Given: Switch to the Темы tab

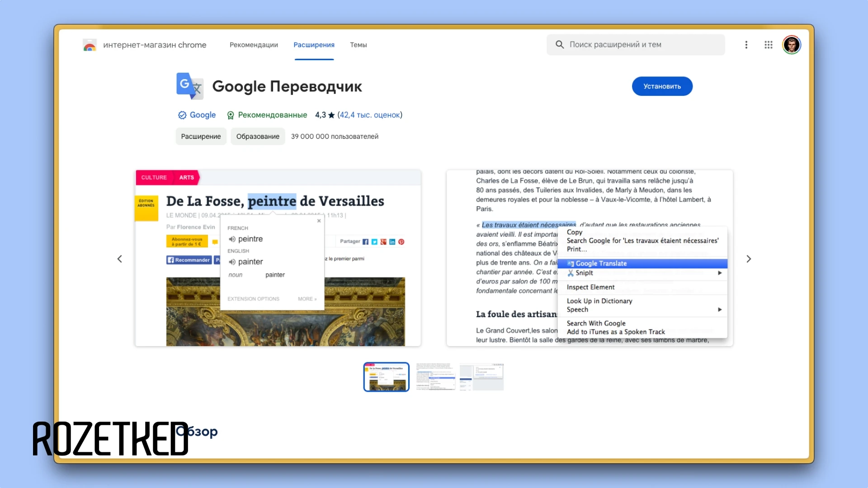Looking at the screenshot, I should [359, 45].
